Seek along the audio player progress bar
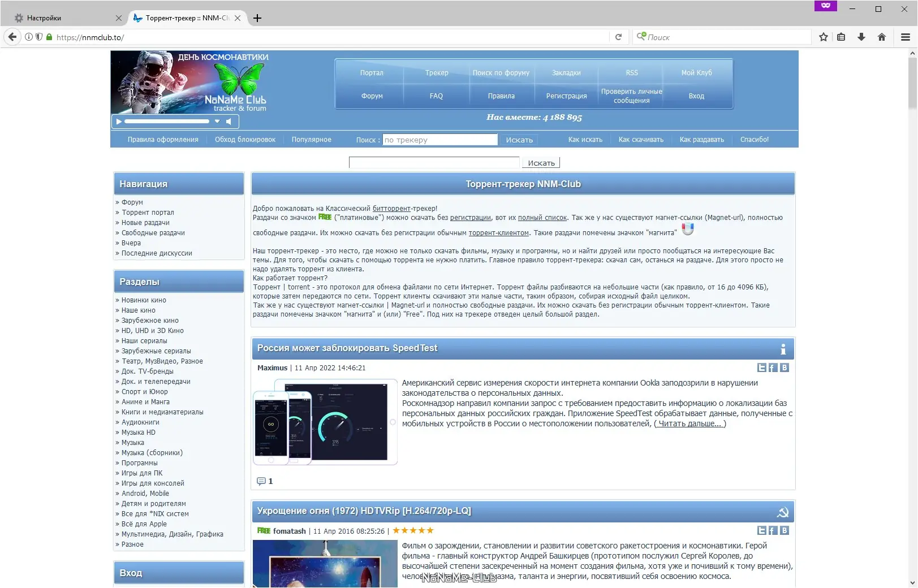The height and width of the screenshot is (588, 918). (x=167, y=122)
